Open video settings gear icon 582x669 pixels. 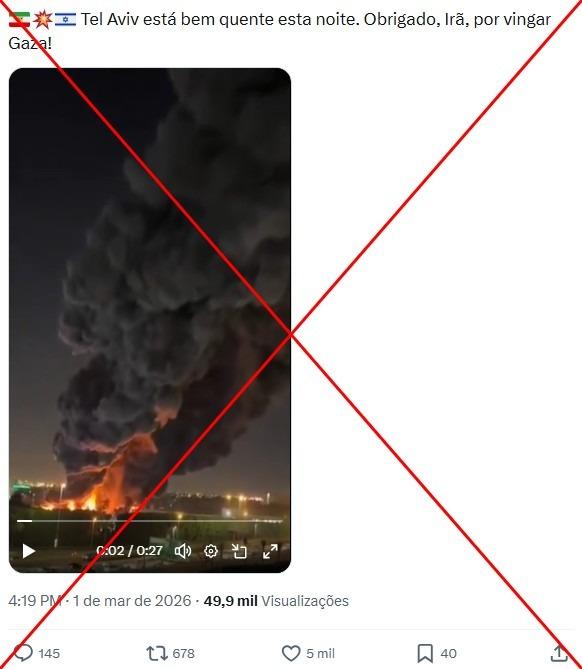click(x=211, y=551)
